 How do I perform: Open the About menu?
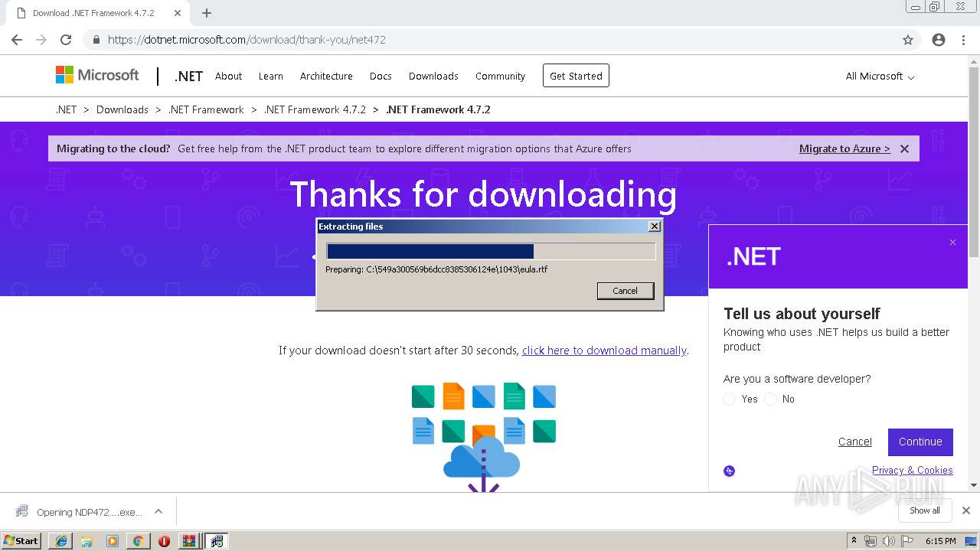pos(228,76)
